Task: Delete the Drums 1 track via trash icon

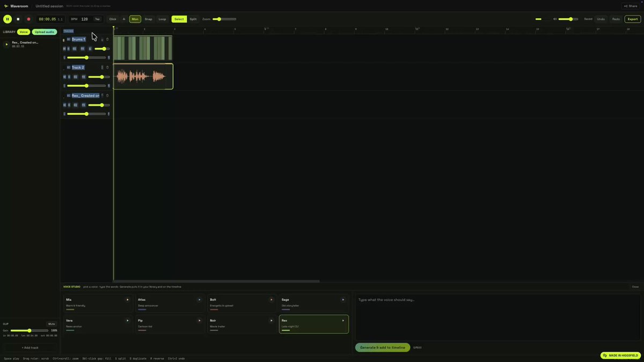Action: pos(107,39)
